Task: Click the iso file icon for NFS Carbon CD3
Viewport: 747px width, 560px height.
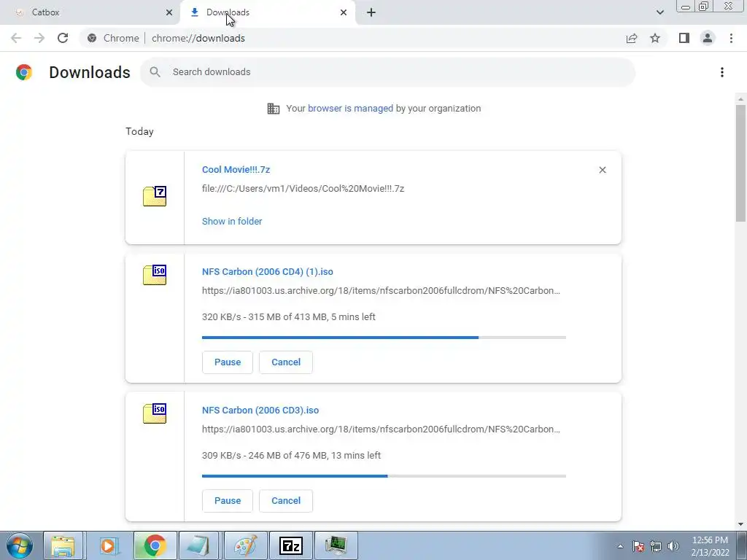Action: point(155,413)
